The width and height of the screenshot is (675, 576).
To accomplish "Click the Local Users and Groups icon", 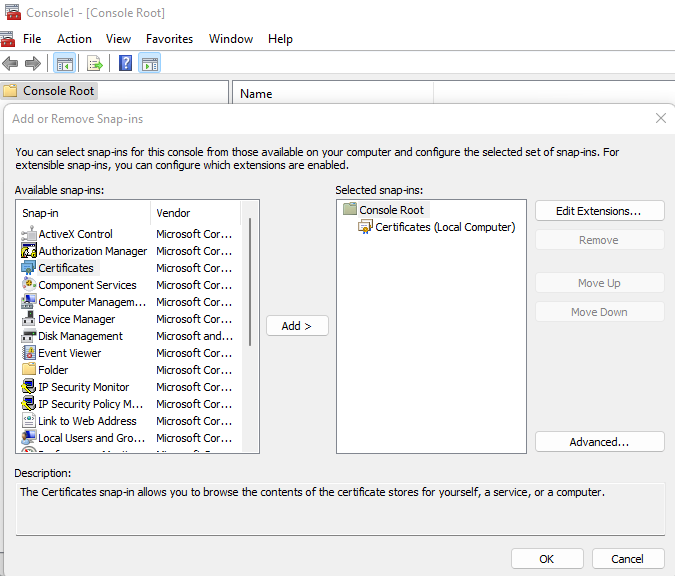I will pyautogui.click(x=28, y=438).
